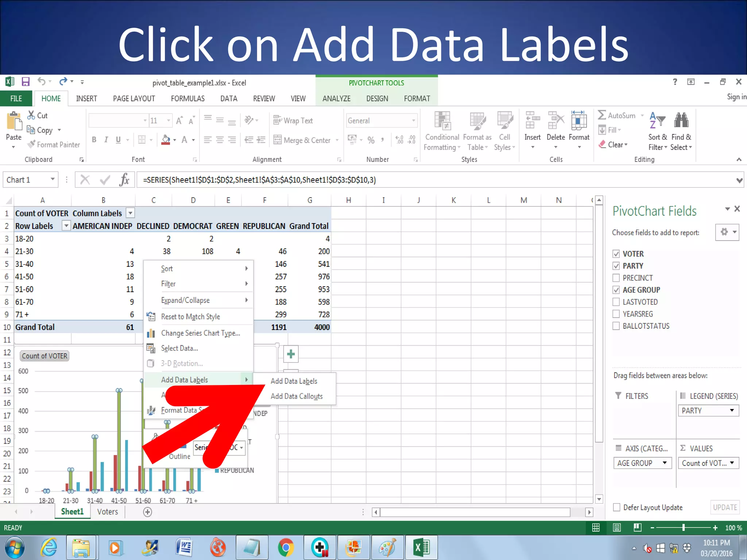747x560 pixels.
Task: Underline the selected text
Action: click(118, 140)
